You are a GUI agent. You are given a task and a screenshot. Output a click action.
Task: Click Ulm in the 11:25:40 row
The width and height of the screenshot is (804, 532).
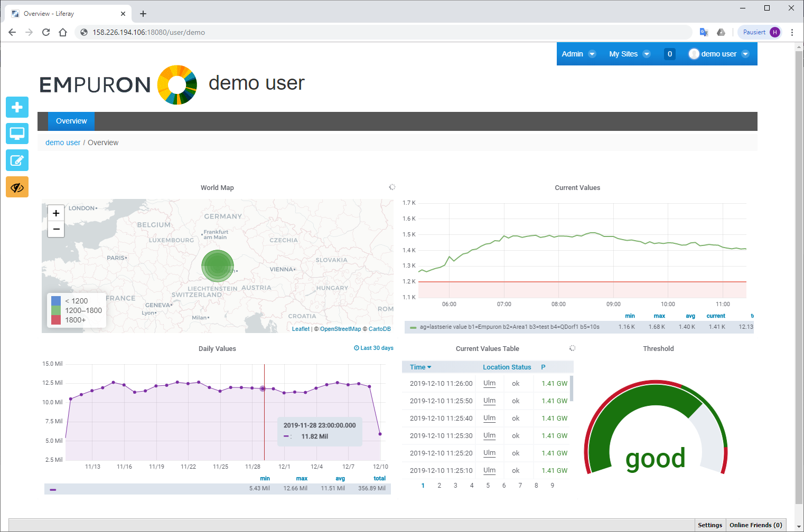(x=489, y=418)
